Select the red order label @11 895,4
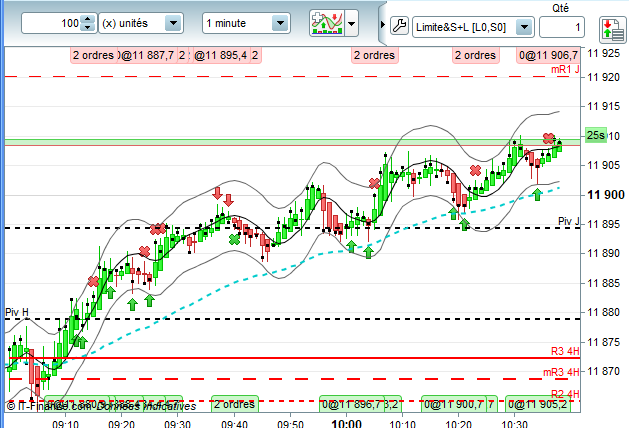The width and height of the screenshot is (629, 428). (221, 55)
